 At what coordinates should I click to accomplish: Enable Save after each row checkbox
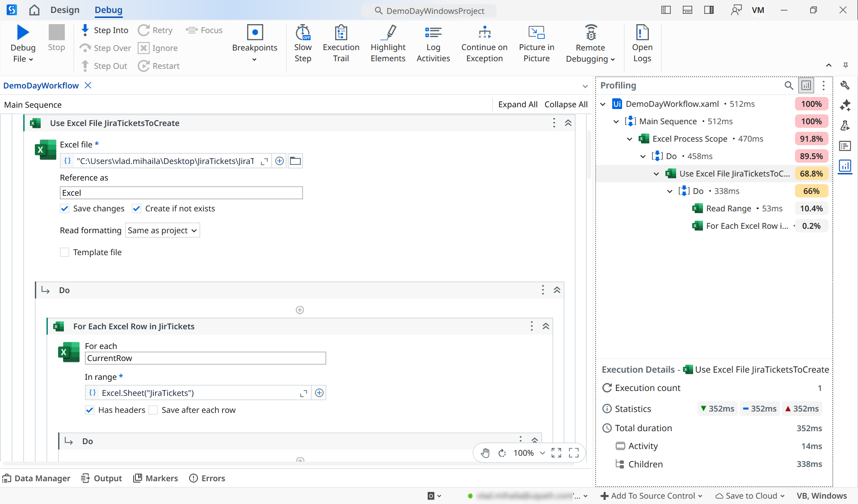point(153,410)
